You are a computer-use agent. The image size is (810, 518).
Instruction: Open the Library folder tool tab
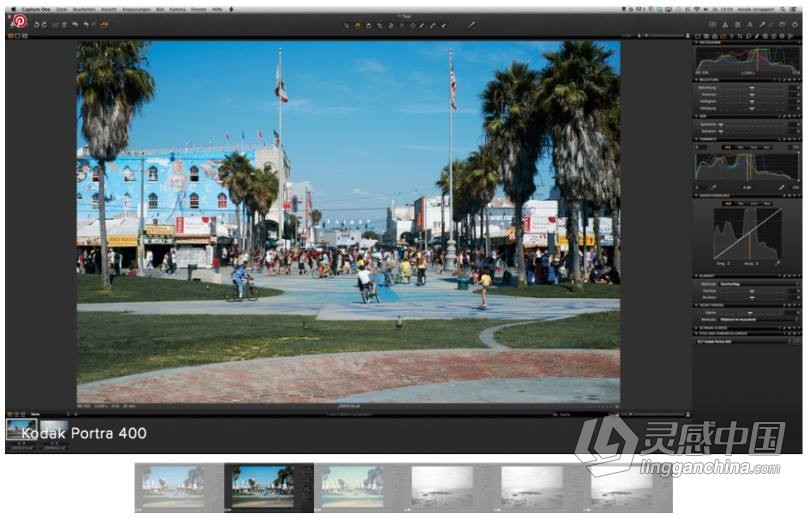(x=698, y=36)
